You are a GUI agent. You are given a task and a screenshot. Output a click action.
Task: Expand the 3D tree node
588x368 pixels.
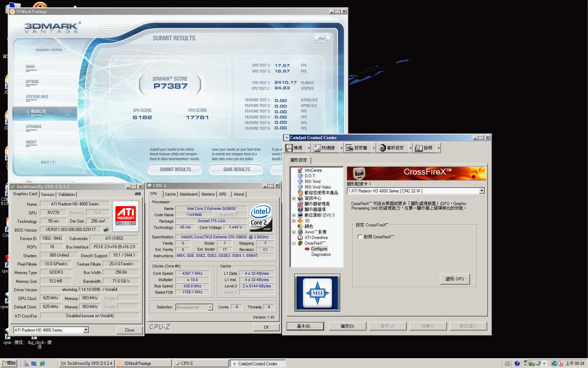[294, 221]
